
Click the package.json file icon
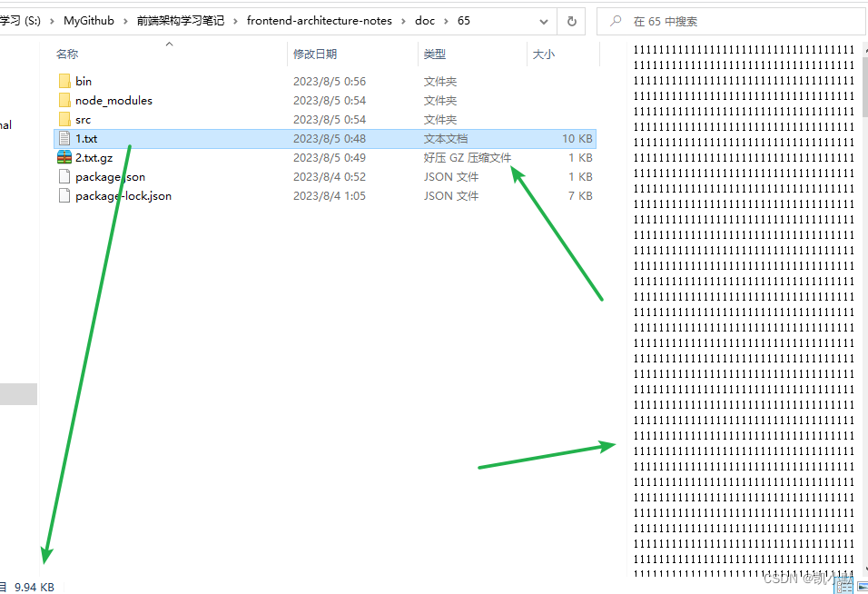coord(64,176)
